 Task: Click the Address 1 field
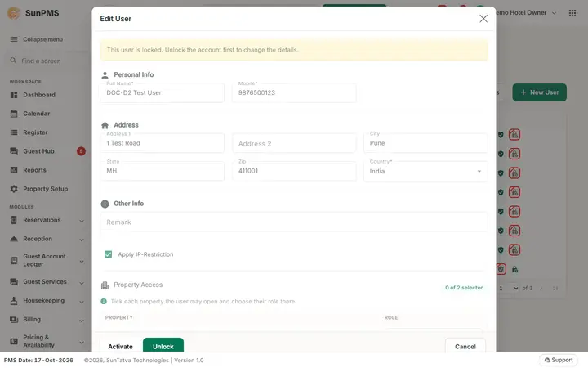click(x=162, y=143)
